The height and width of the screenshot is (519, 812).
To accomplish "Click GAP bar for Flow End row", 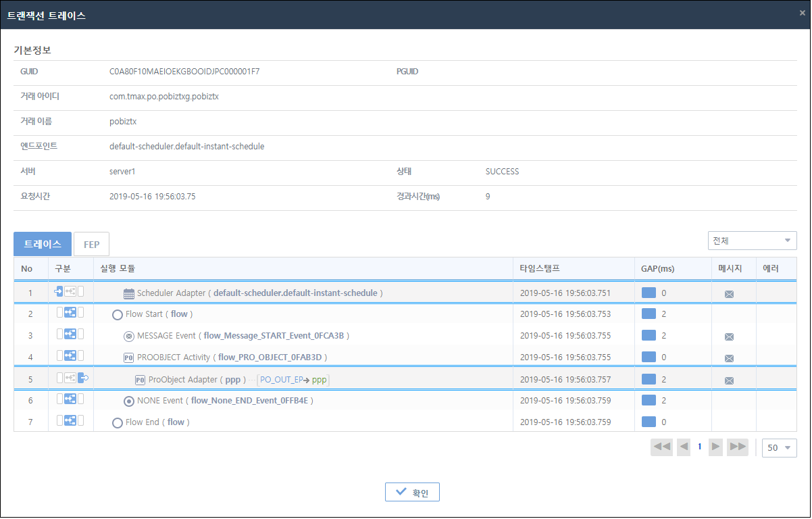I will (x=649, y=422).
